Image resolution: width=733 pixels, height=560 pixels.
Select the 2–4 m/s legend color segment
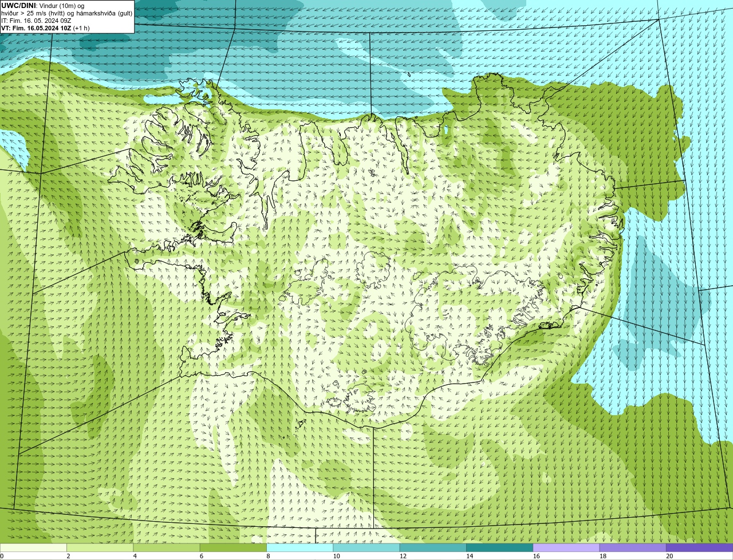[100, 547]
